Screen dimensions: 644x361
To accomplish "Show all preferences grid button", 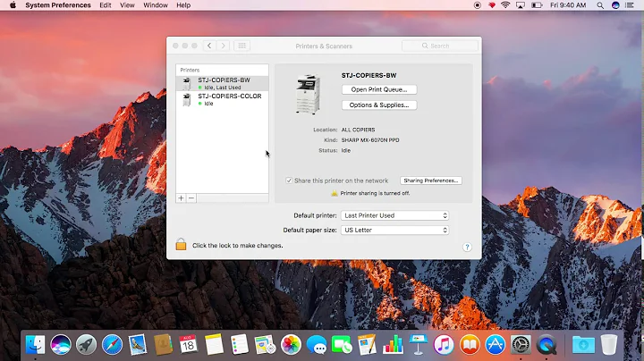I will tap(241, 46).
